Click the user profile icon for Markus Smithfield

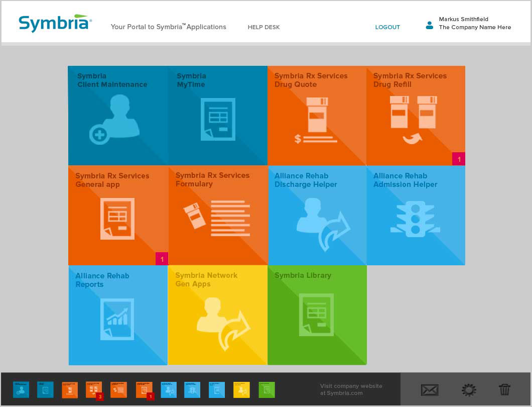(429, 24)
